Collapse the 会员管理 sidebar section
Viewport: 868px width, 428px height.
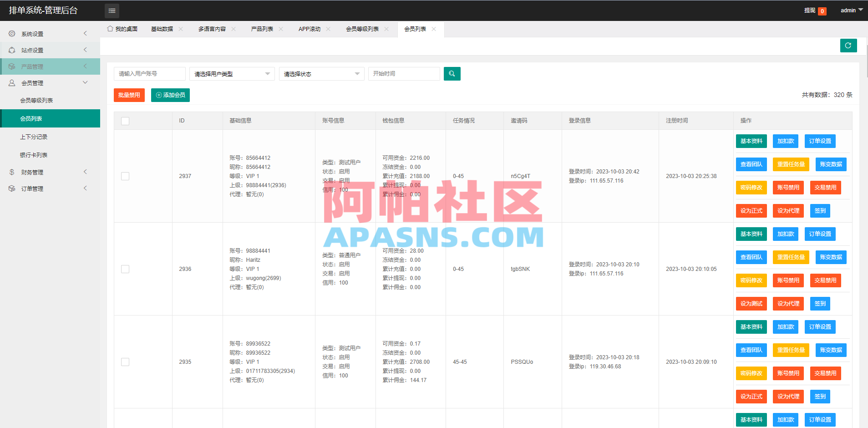tap(85, 82)
